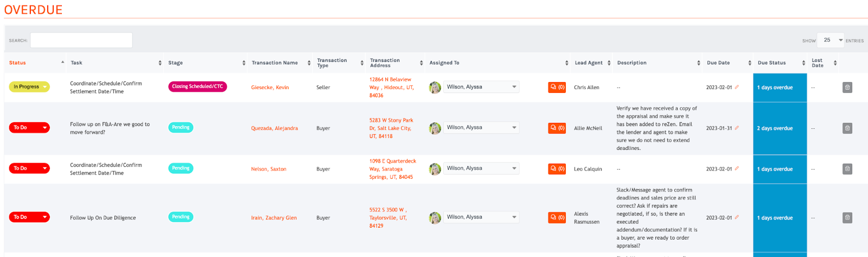
Task: Focus the Search input field
Action: 81,40
